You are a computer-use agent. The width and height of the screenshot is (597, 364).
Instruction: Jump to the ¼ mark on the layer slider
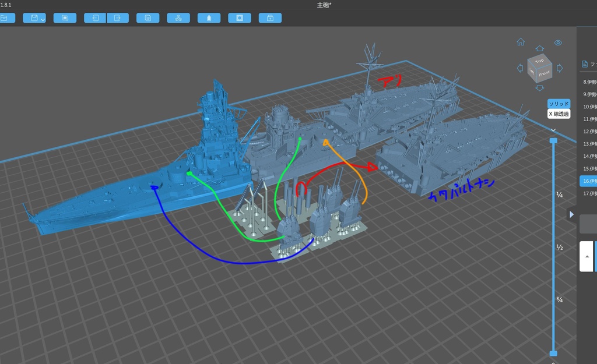(x=559, y=195)
